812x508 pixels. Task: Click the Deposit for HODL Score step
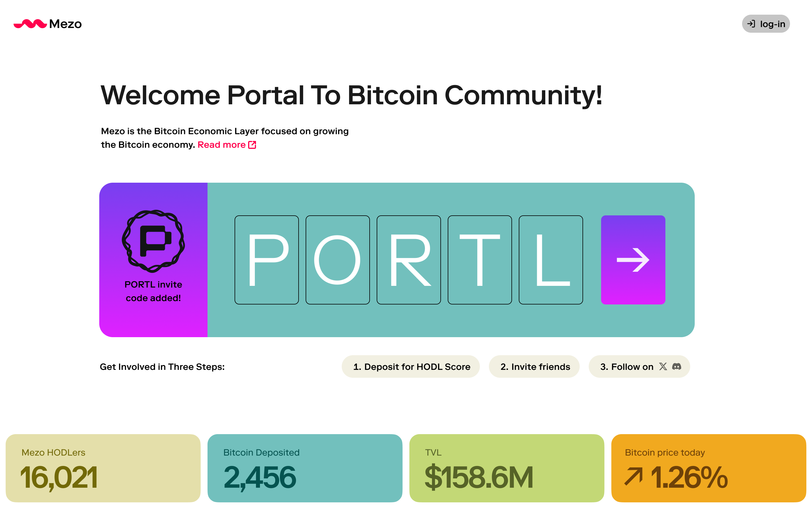click(411, 366)
